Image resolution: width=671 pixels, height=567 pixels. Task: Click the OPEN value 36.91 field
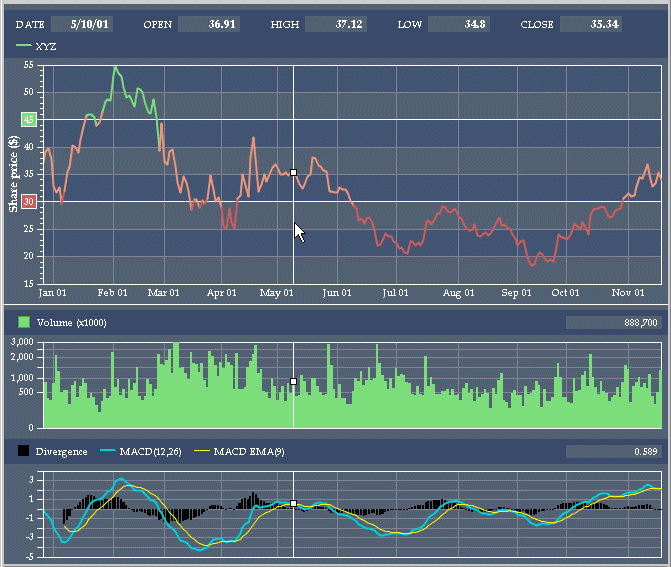tap(208, 23)
